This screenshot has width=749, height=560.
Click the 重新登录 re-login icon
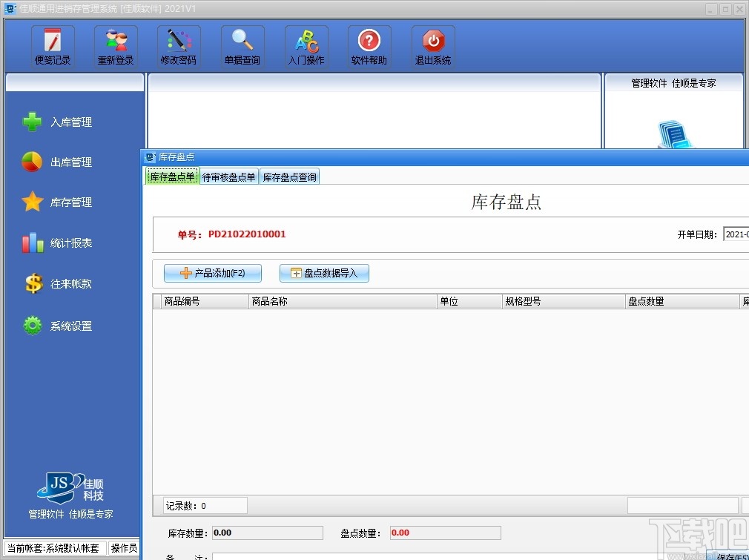(115, 45)
